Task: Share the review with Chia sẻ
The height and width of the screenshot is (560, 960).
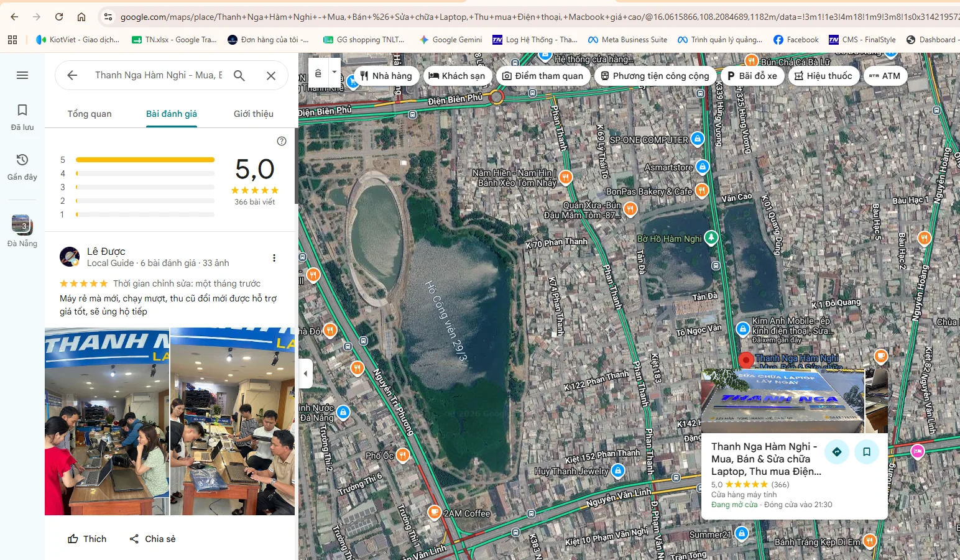Action: pos(152,539)
